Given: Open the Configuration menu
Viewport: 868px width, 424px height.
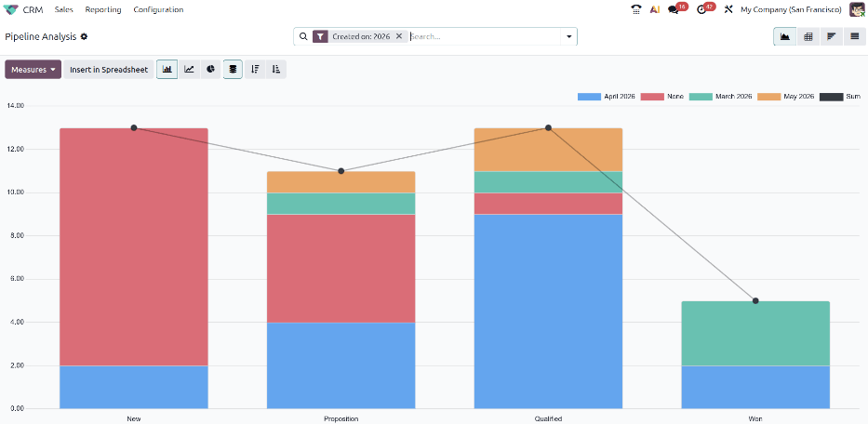Looking at the screenshot, I should tap(158, 9).
